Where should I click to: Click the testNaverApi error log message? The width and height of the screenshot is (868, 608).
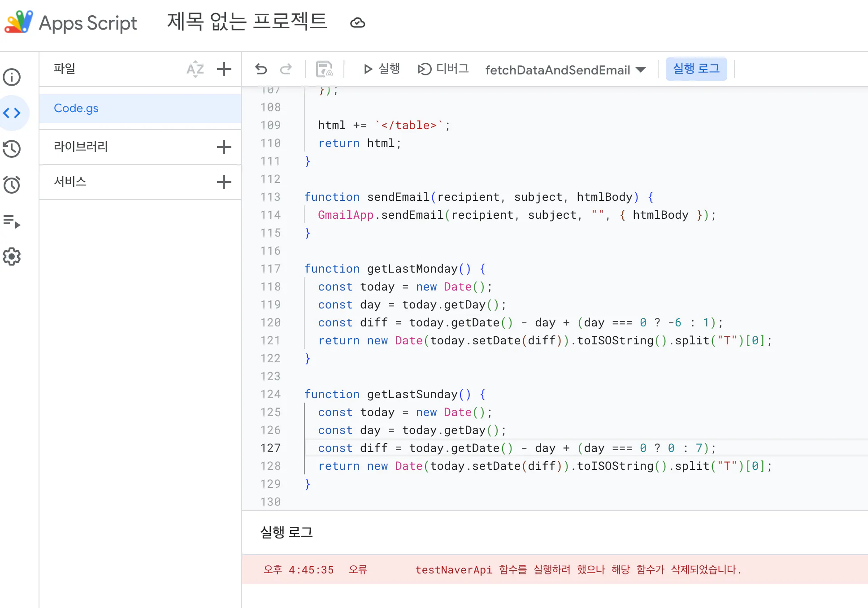(578, 569)
